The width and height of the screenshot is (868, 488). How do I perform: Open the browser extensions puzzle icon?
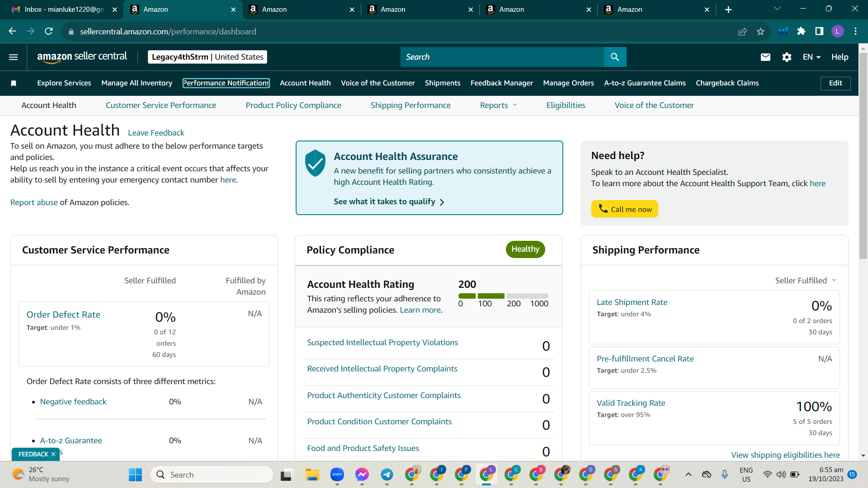[x=801, y=31]
